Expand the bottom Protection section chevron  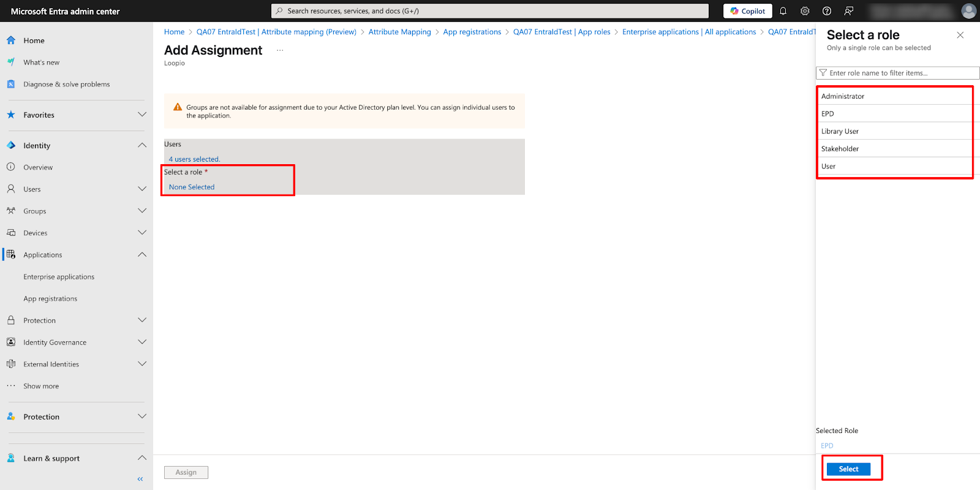pos(142,417)
